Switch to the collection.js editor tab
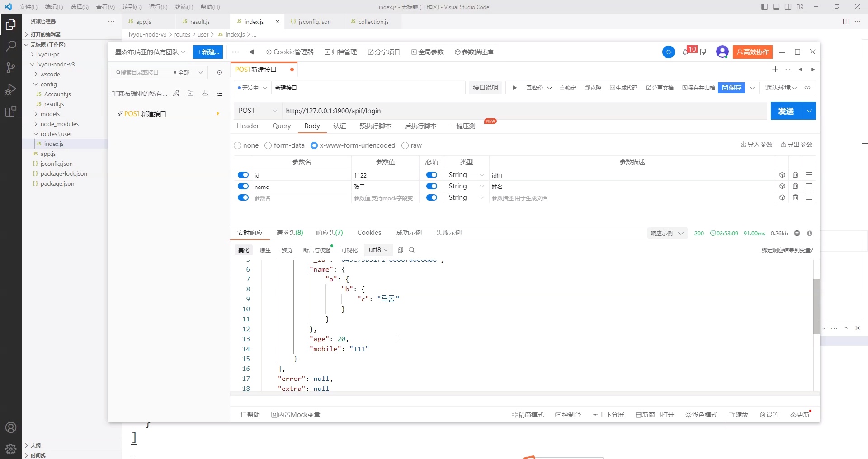 [x=374, y=22]
